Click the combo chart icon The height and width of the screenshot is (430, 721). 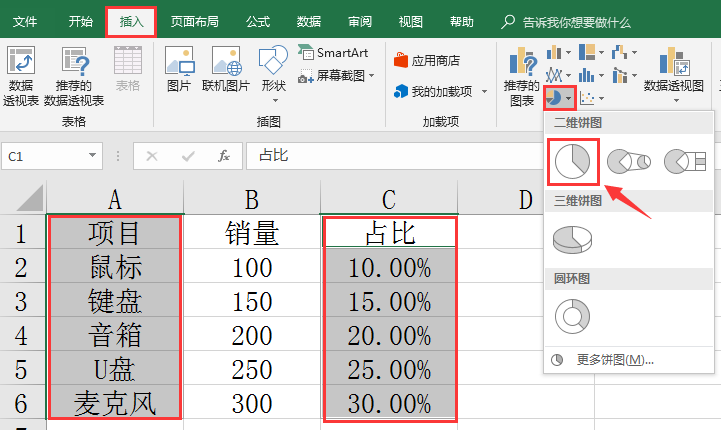coord(619,75)
